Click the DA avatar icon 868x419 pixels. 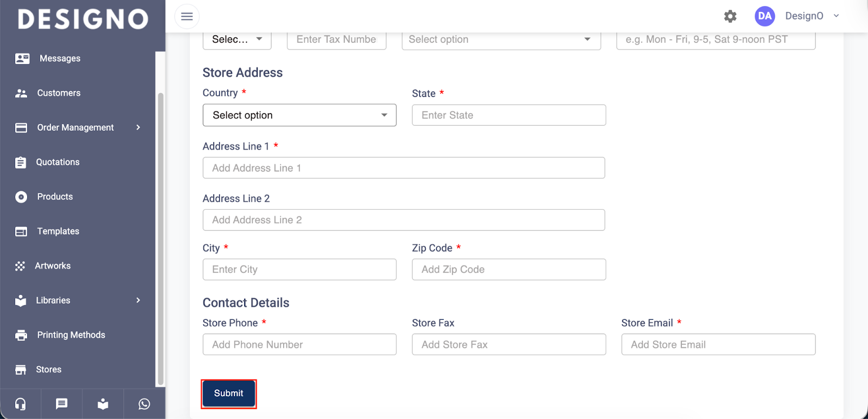(764, 16)
